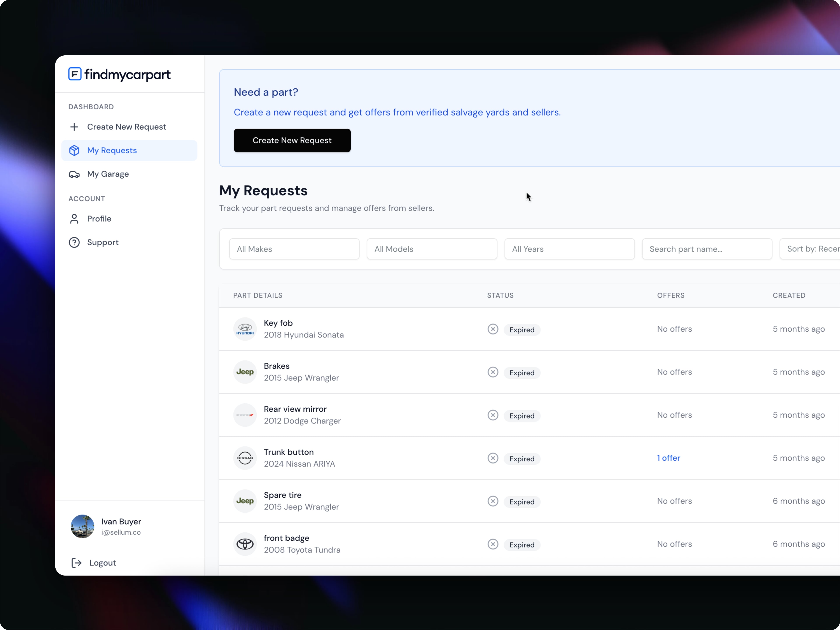Click the Nissan logo in the Trunk button row
Viewport: 840px width, 630px height.
click(245, 458)
